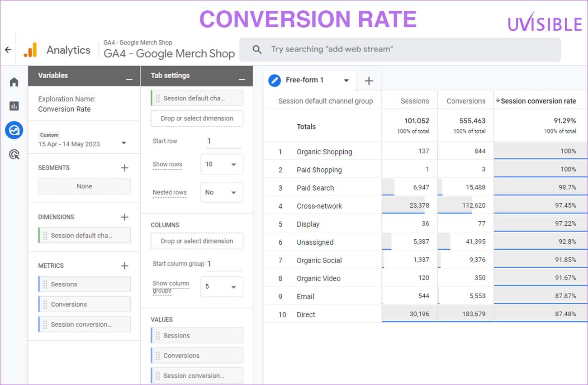
Task: Click conversion rate value 98.7%
Action: pos(568,187)
